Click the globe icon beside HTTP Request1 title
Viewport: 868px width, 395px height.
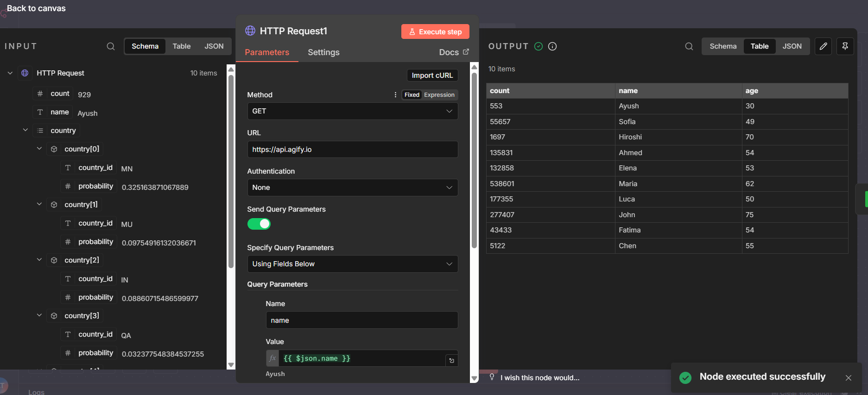pyautogui.click(x=250, y=31)
